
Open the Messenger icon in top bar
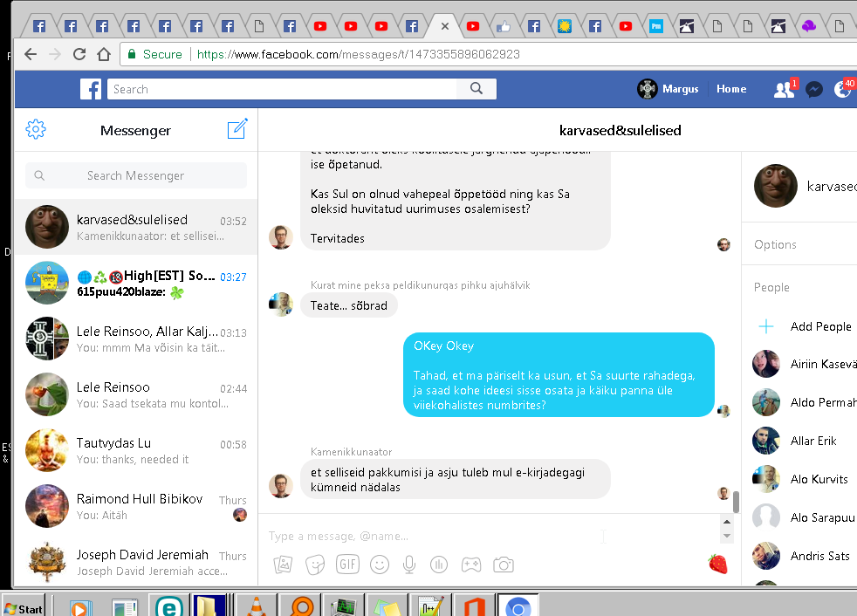[814, 89]
